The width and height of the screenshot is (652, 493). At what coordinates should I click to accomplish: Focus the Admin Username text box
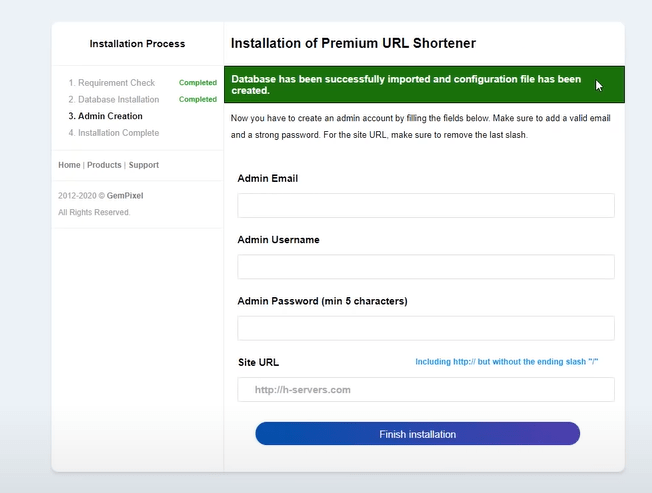pos(425,267)
